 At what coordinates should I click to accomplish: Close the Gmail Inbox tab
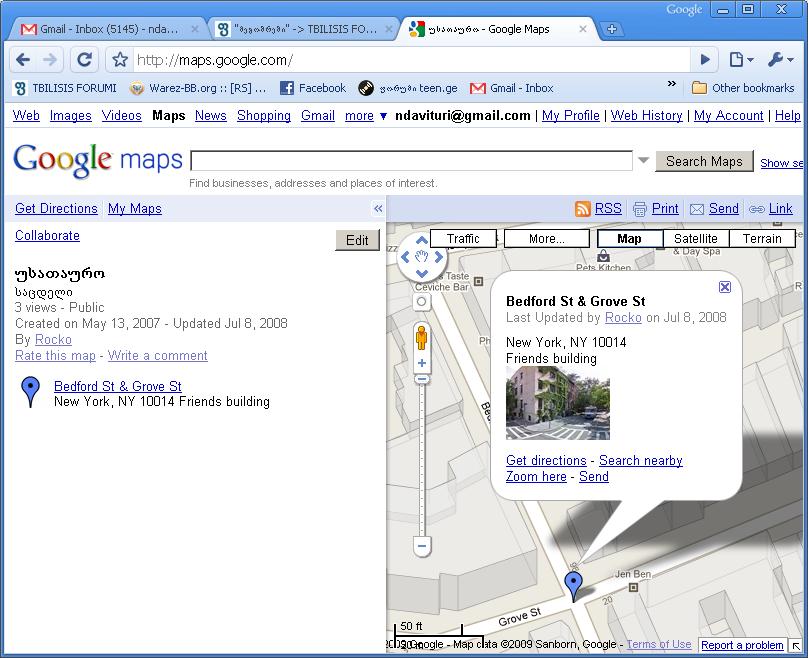[195, 29]
